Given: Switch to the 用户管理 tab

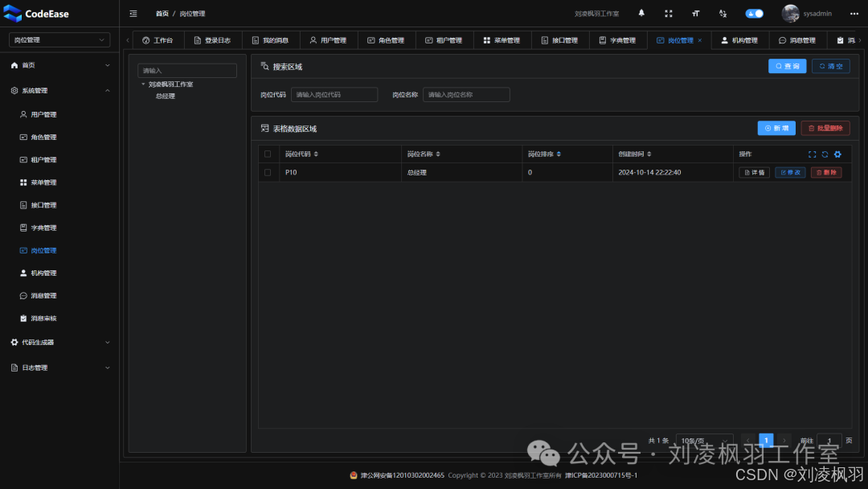Looking at the screenshot, I should (328, 40).
